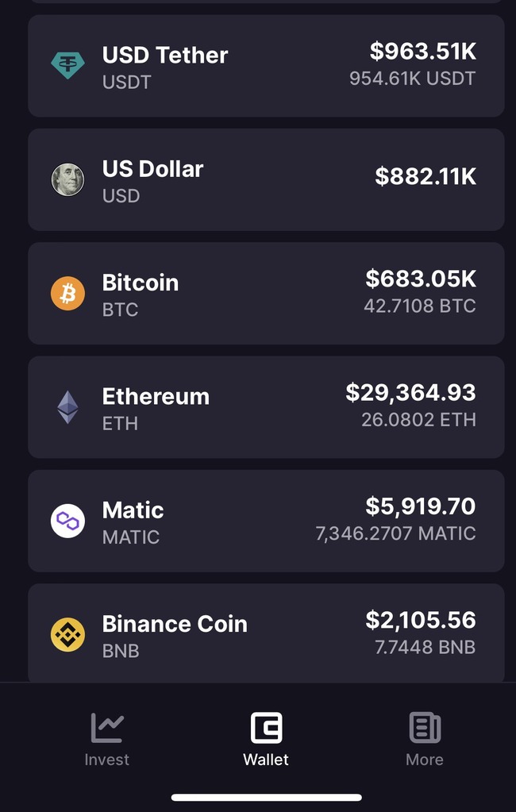
Task: Tap the USD Tether coin icon
Action: [67, 66]
